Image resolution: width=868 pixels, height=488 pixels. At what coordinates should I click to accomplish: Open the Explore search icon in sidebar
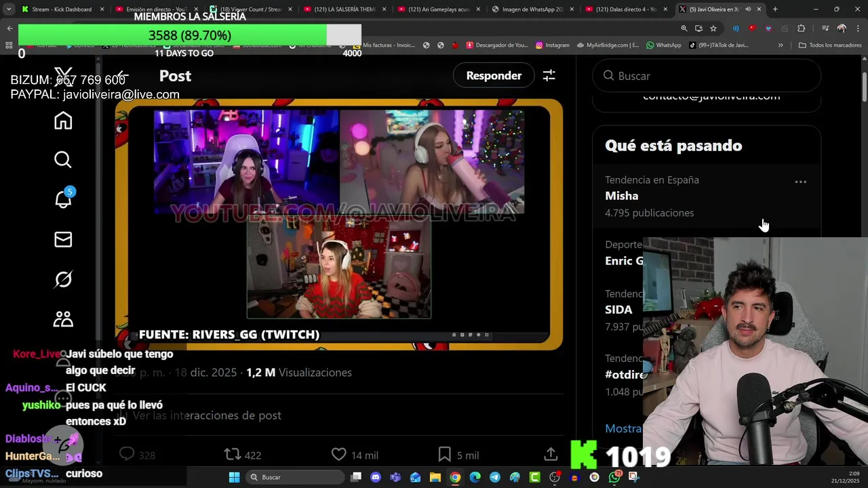point(63,160)
